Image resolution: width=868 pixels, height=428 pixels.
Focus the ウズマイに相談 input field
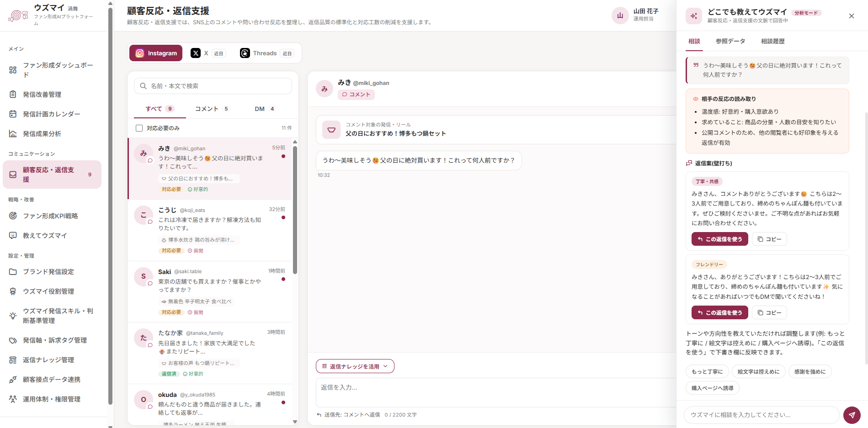click(x=761, y=415)
